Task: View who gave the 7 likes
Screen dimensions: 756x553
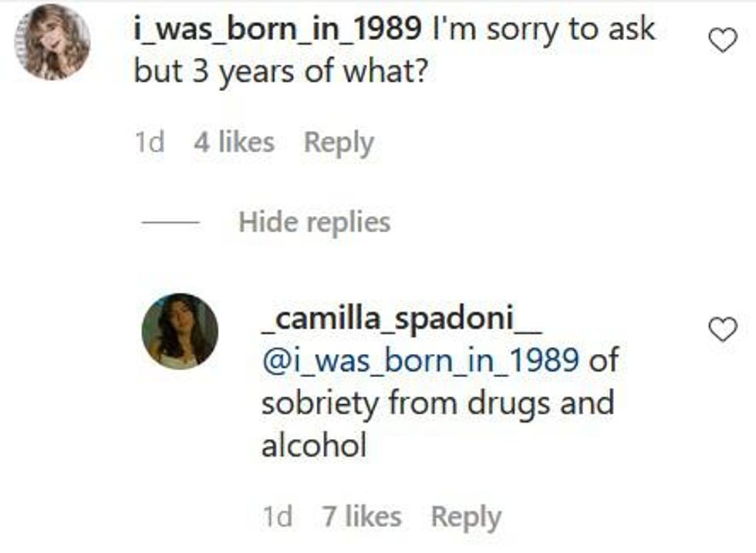Action: [361, 517]
